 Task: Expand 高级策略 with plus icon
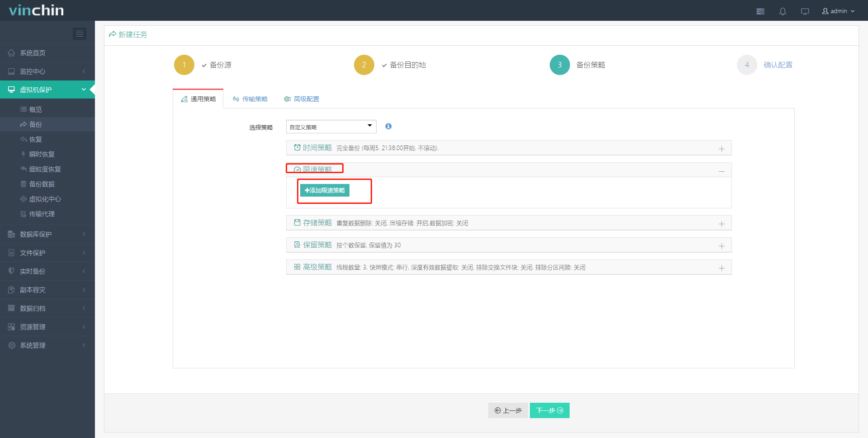coord(722,268)
